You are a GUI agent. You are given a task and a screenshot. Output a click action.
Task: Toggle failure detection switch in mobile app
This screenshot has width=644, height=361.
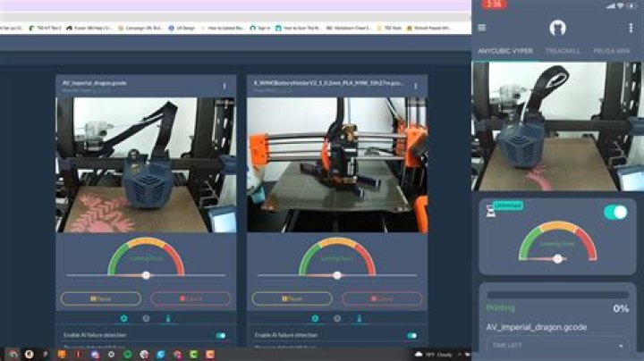point(615,213)
